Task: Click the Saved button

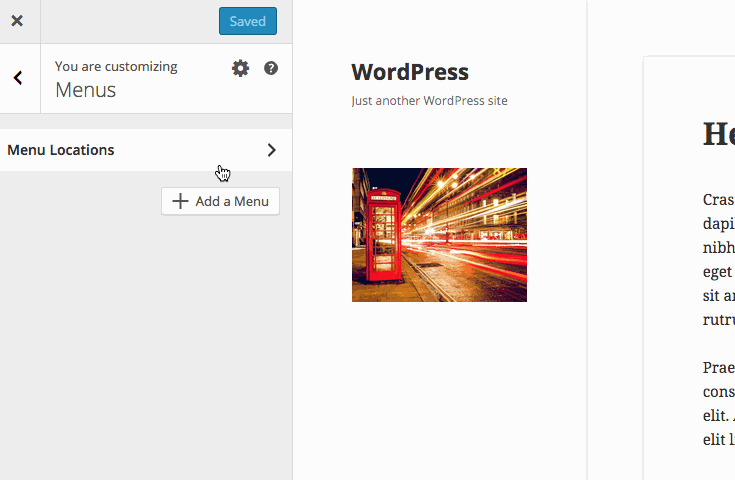Action: (248, 21)
